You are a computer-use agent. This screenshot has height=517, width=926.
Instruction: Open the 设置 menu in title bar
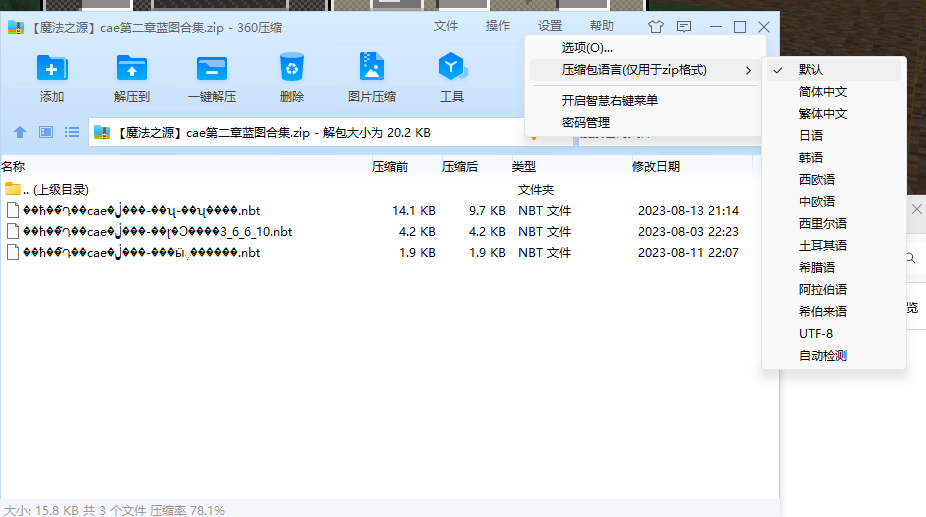(550, 26)
